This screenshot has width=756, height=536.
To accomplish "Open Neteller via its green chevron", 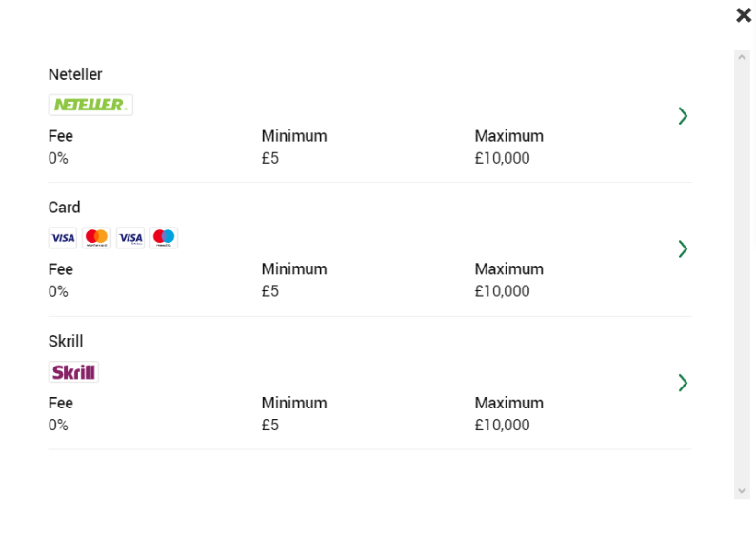I will point(683,116).
